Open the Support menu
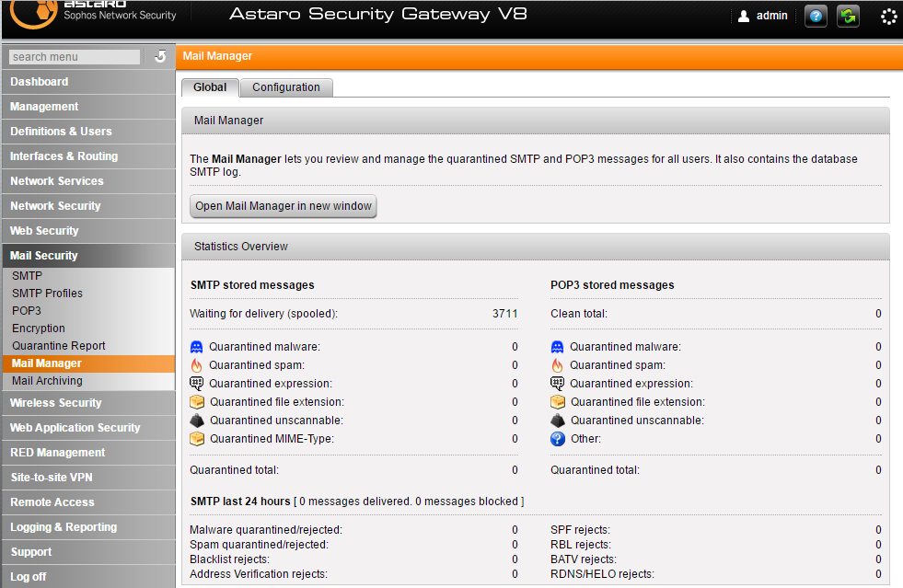The height and width of the screenshot is (588, 903). 88,551
